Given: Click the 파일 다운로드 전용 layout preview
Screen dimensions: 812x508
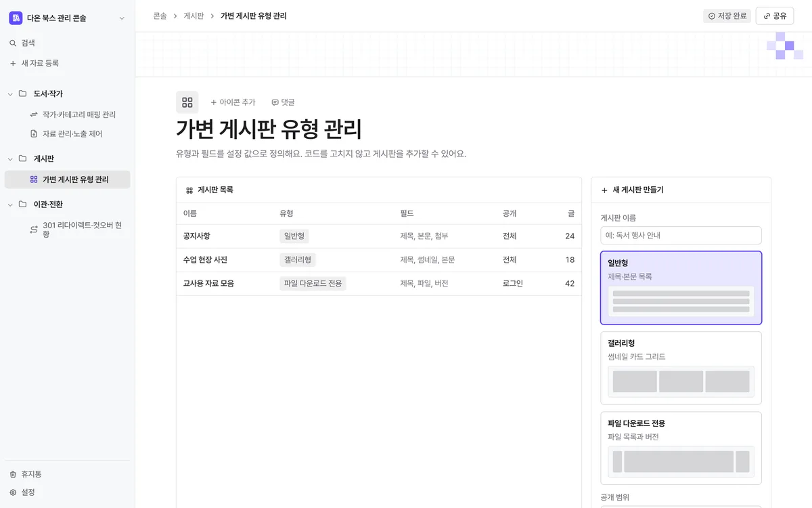Looking at the screenshot, I should [681, 462].
